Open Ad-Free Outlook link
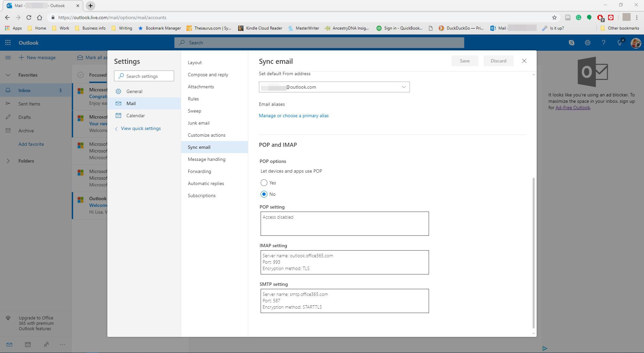Screen dimensions: 644x353 click(573, 107)
